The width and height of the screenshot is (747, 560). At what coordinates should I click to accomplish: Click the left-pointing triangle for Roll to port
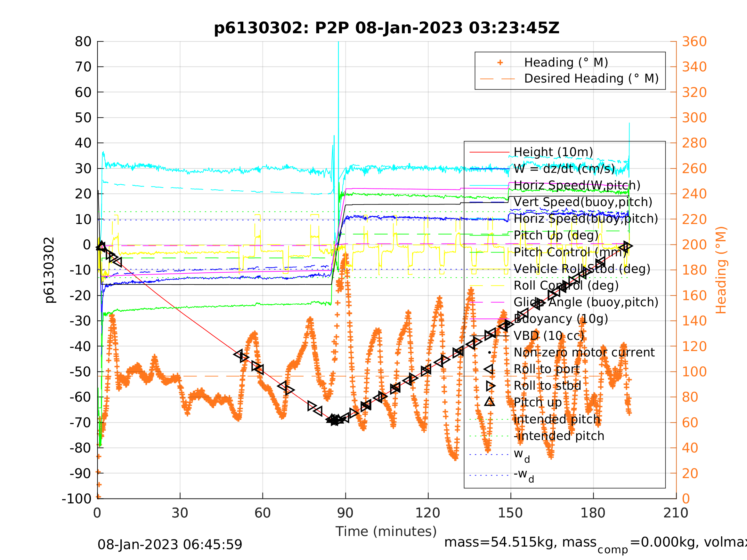tap(489, 369)
